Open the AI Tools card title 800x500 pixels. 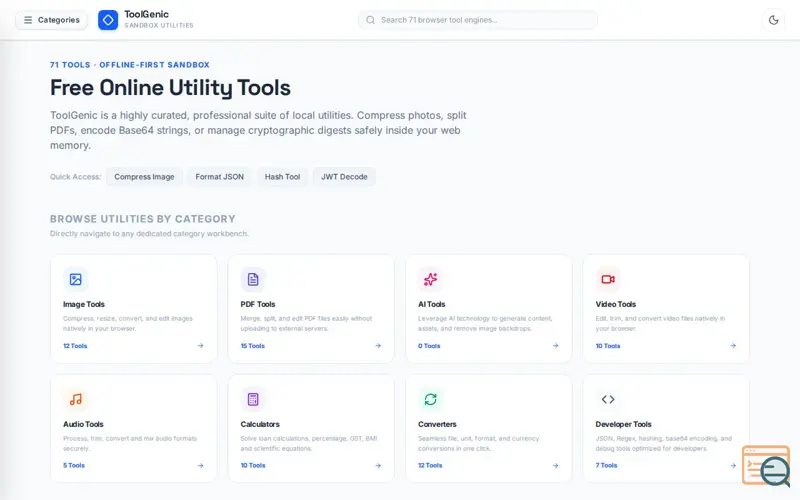coord(432,304)
